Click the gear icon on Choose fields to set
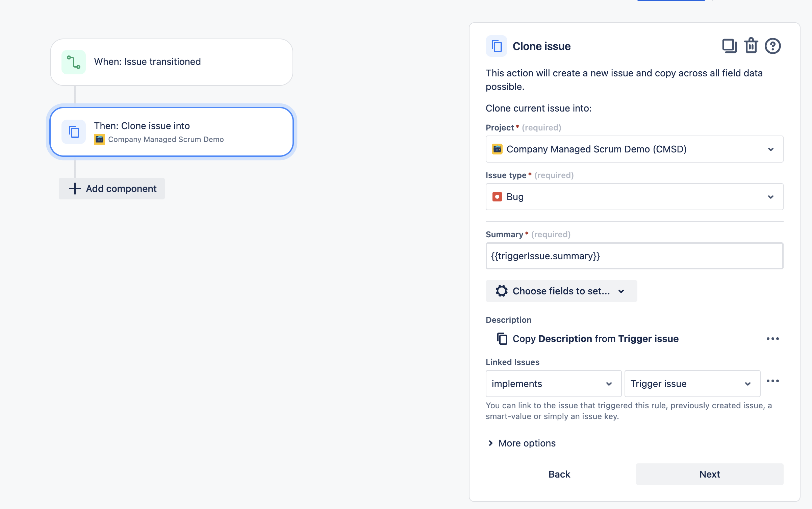Viewport: 812px width, 509px height. coord(502,291)
